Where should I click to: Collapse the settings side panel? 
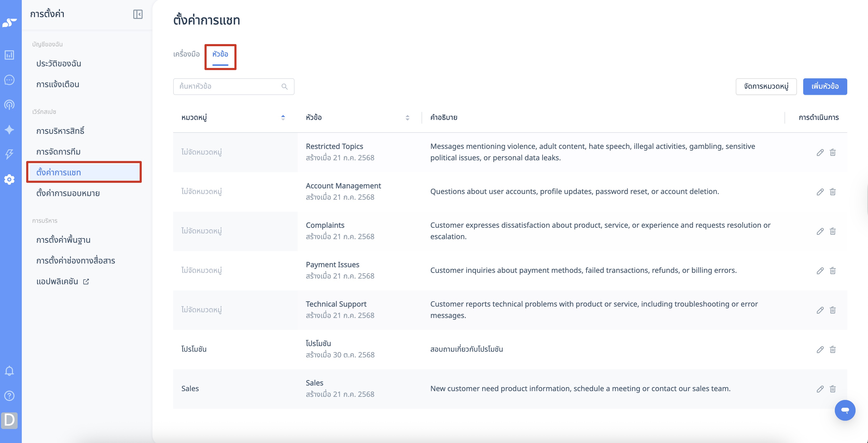138,14
